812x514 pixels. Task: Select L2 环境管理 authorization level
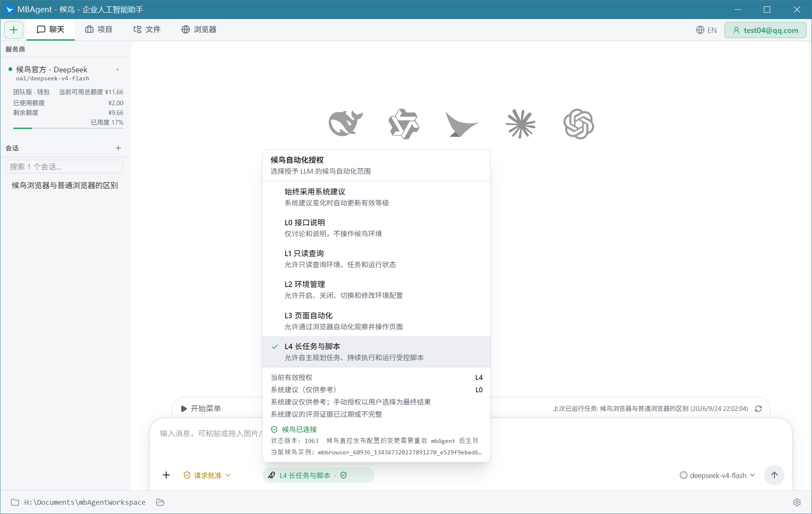pos(376,290)
